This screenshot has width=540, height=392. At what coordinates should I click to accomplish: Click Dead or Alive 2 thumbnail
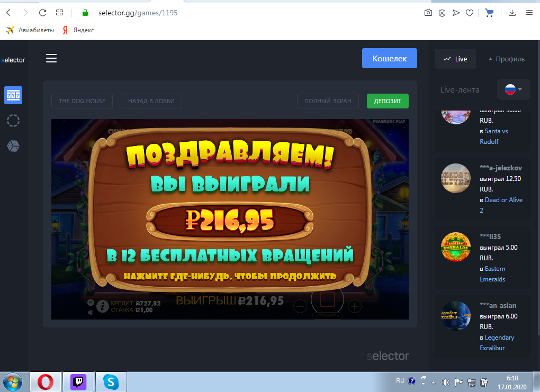tap(456, 178)
